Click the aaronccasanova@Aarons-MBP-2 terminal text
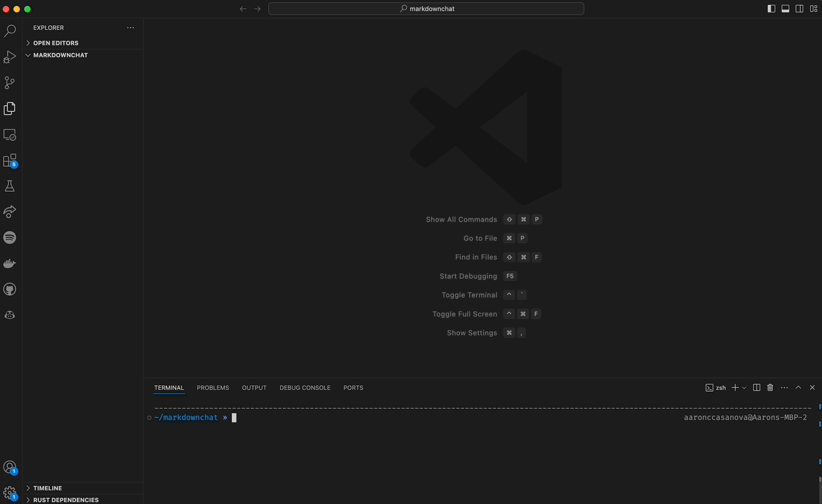Screen dimensions: 822x504 745,417
